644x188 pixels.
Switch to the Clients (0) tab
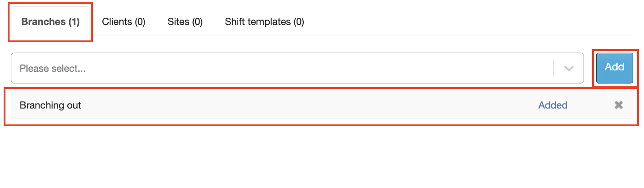[x=124, y=22]
